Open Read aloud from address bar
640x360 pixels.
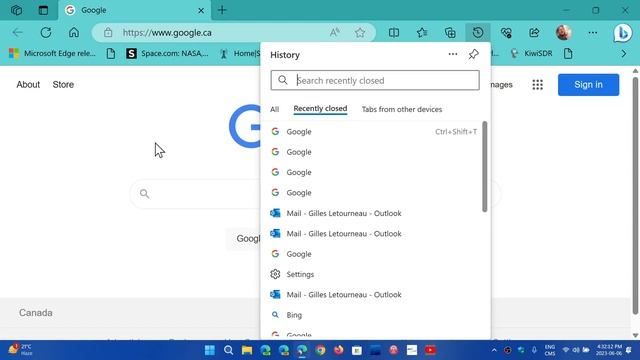coord(335,33)
